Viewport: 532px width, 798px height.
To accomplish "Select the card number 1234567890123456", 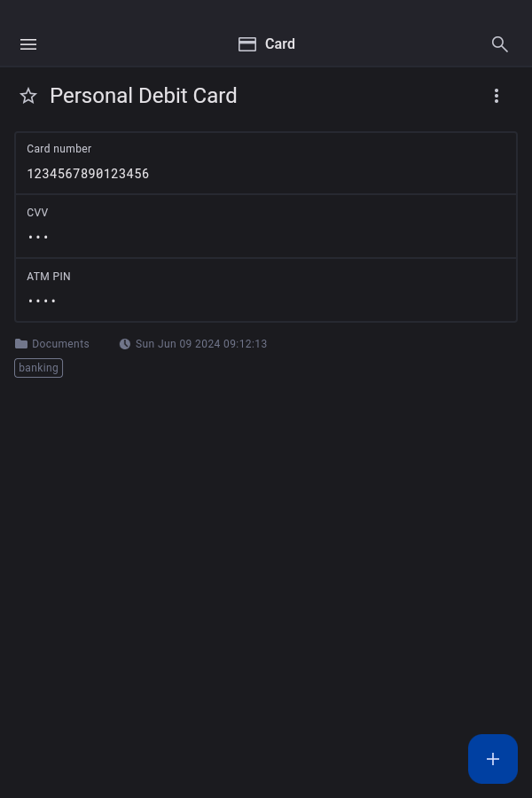I will [88, 174].
